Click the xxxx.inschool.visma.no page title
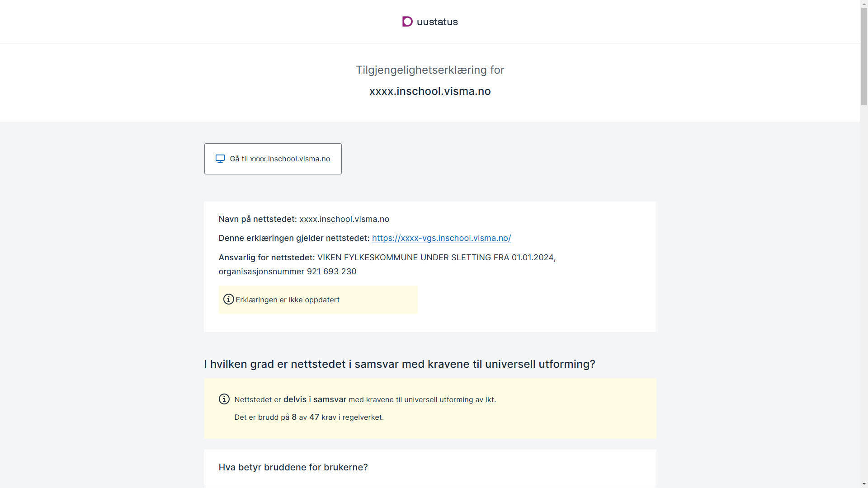Screen dimensions: 868x488 coord(430,91)
